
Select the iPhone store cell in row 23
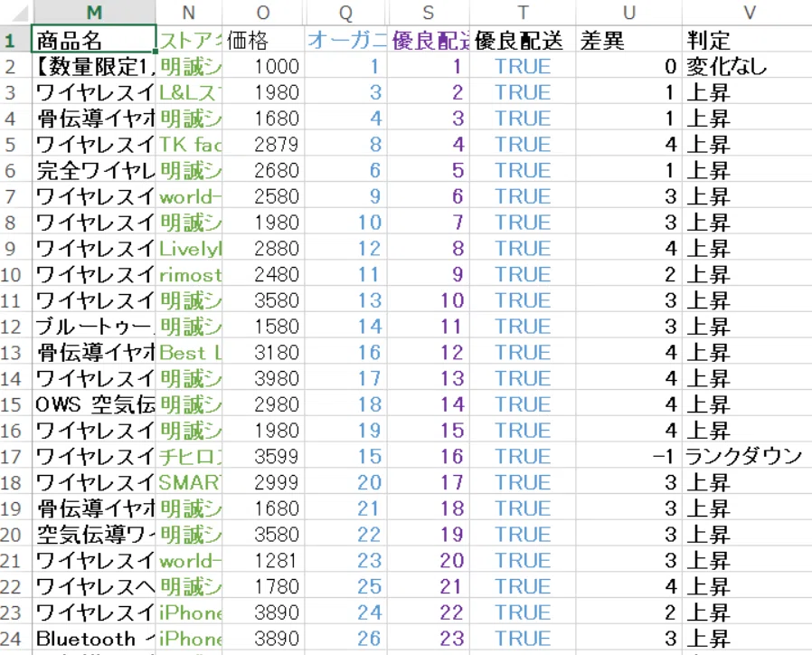(189, 612)
